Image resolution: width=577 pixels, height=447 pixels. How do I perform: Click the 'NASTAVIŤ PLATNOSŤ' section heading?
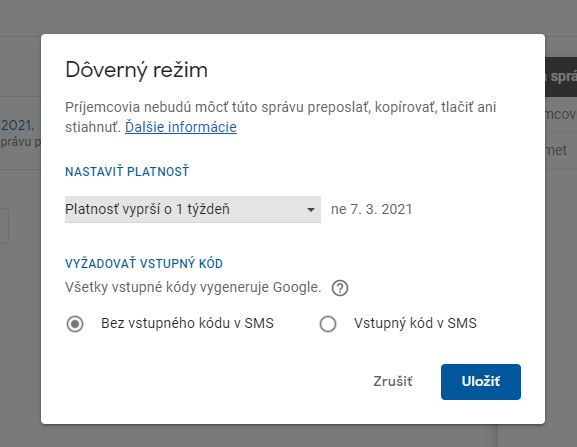pyautogui.click(x=127, y=171)
